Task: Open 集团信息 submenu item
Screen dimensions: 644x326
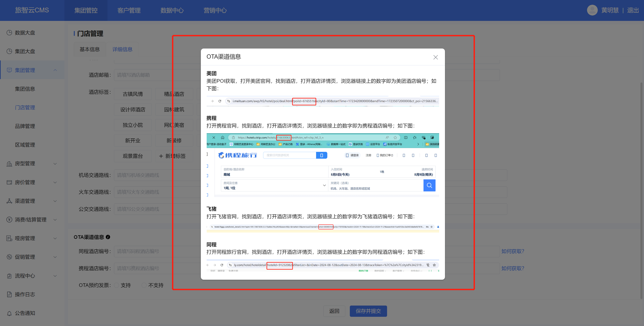Action: tap(25, 89)
